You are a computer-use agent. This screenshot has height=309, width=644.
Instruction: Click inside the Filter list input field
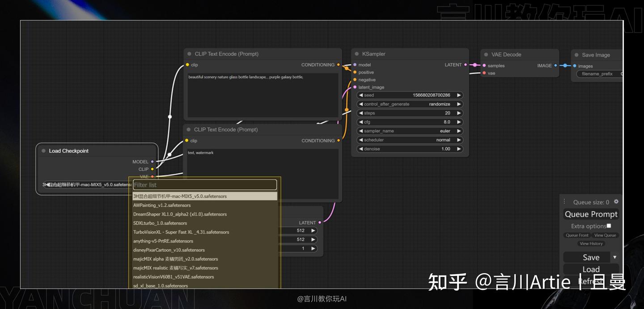[x=204, y=184]
